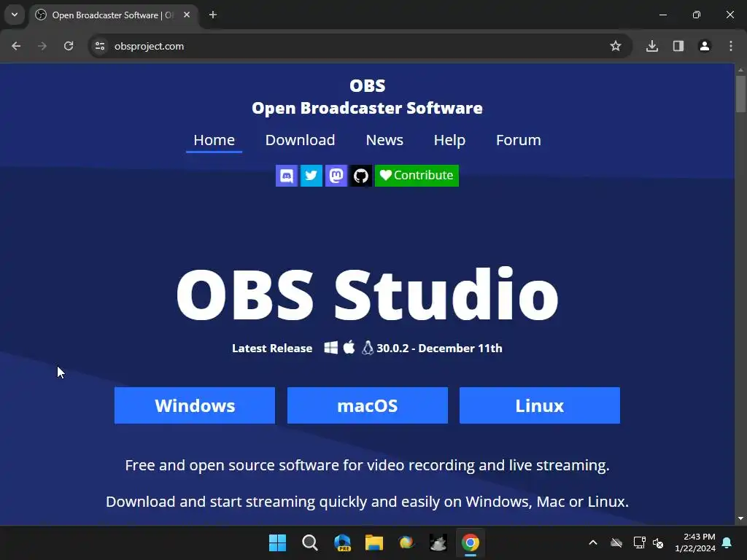Viewport: 747px width, 560px height.
Task: Open the Chrome three-dot menu
Action: 731,46
